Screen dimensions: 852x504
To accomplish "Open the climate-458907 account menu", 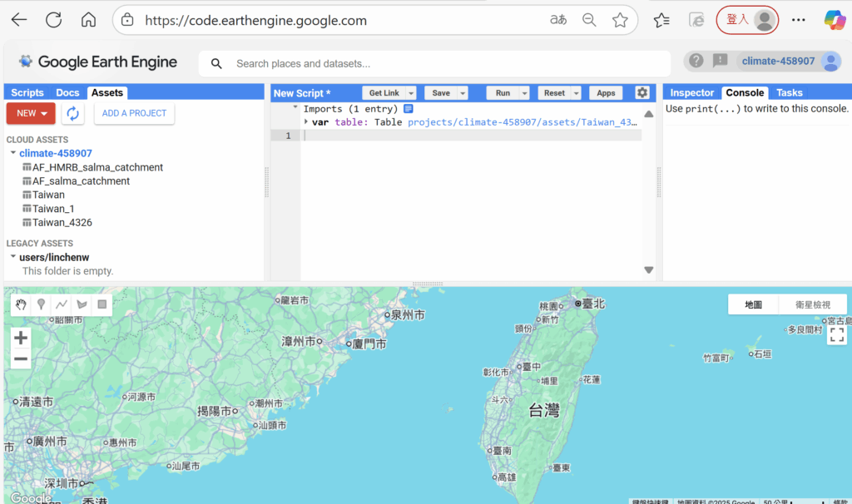I will click(790, 62).
